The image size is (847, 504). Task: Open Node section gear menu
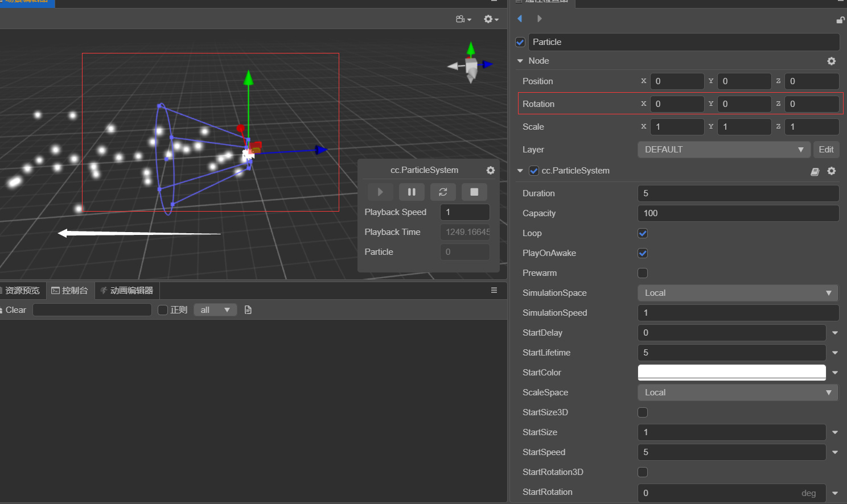[832, 61]
